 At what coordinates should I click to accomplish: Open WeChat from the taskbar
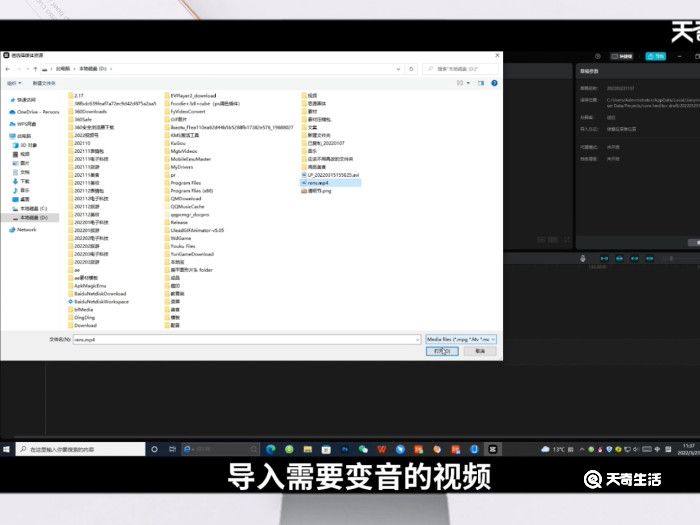coord(363,449)
